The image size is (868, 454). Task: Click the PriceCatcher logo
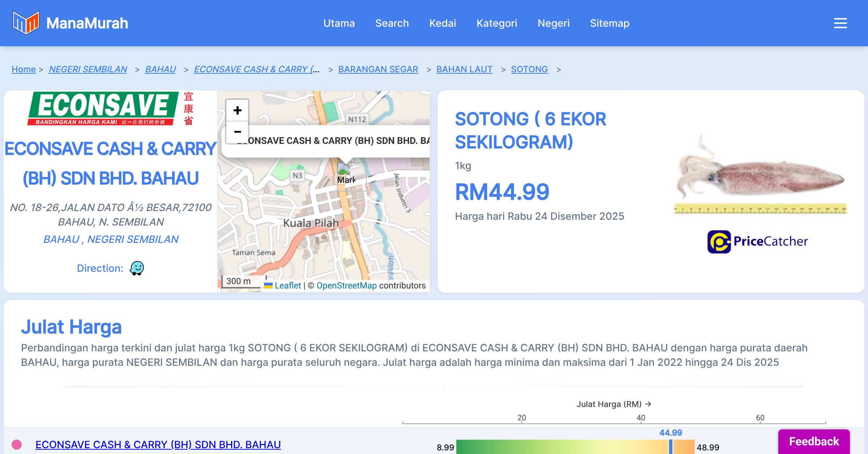757,241
